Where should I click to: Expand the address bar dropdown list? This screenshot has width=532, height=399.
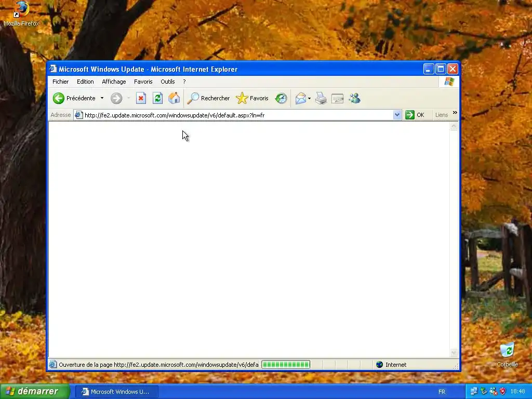[397, 115]
